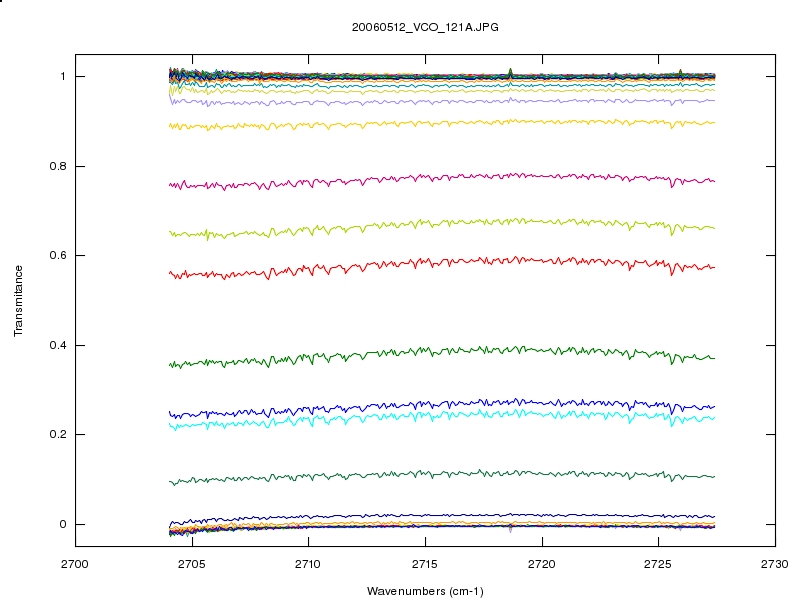Click y-axis tick label 0.4
Screen dimensions: 800x600
click(x=58, y=345)
